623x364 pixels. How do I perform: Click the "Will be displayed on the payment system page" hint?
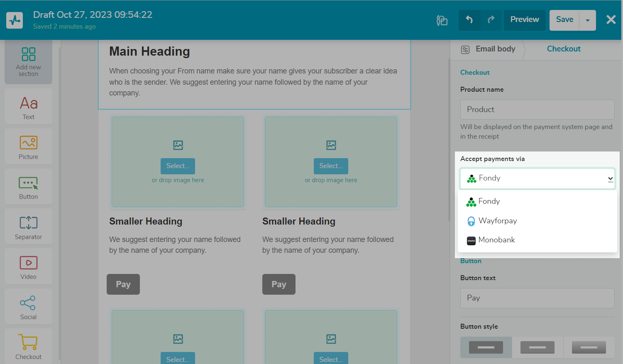tap(536, 132)
